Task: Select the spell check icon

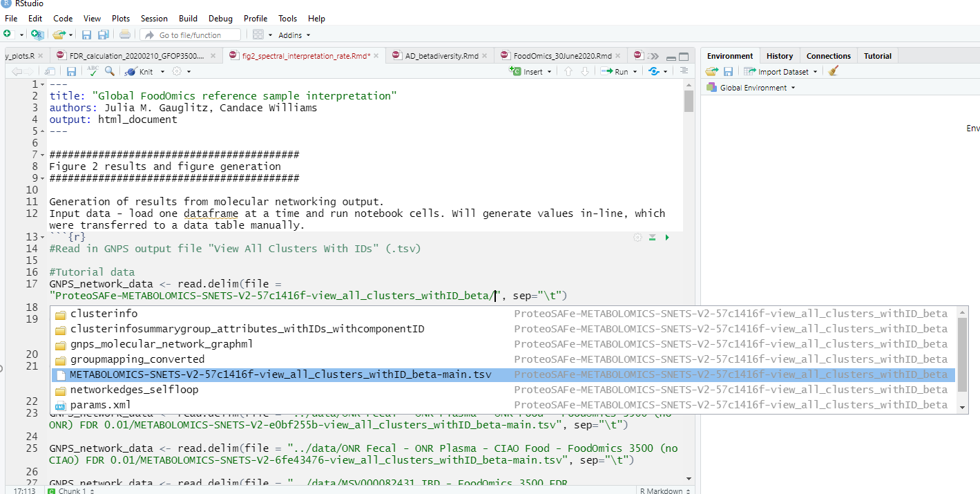Action: 94,71
